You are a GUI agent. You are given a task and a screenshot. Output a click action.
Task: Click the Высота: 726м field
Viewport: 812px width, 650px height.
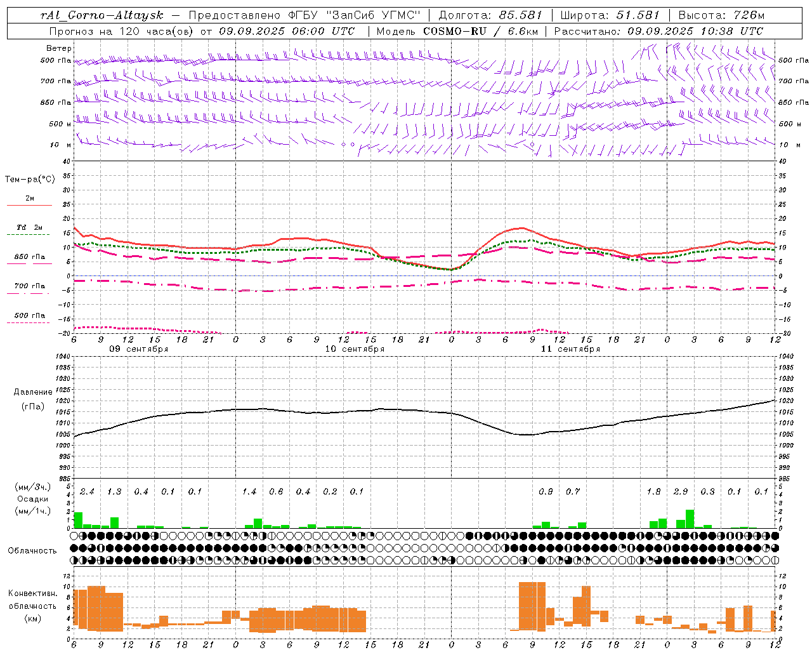tap(721, 16)
